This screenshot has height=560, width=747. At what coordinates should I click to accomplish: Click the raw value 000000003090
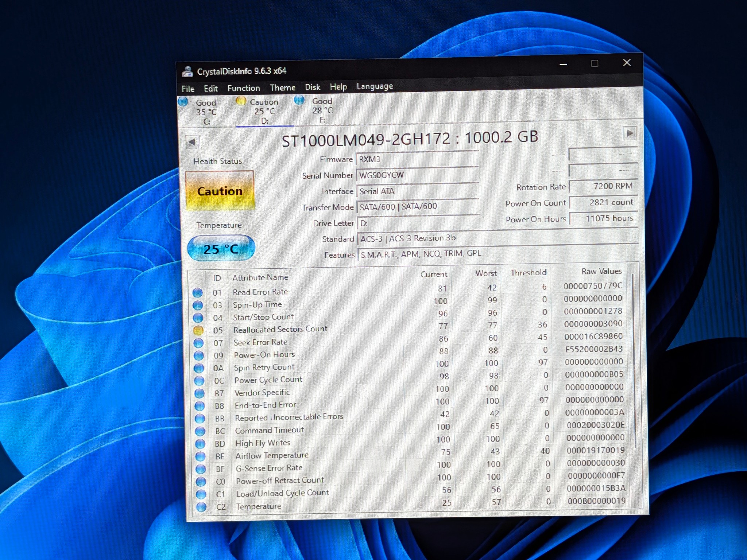tap(593, 324)
